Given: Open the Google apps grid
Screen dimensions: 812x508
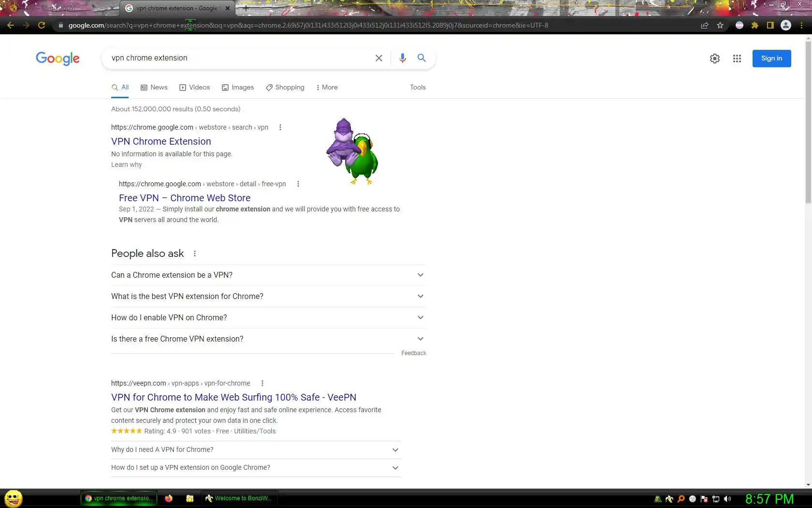Looking at the screenshot, I should coord(737,59).
